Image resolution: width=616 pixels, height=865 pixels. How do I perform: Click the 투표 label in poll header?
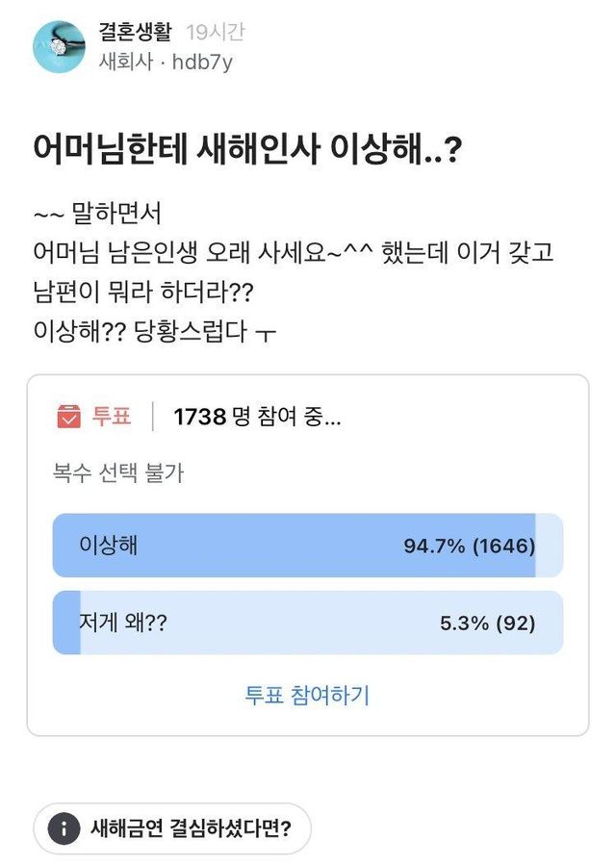(x=112, y=417)
